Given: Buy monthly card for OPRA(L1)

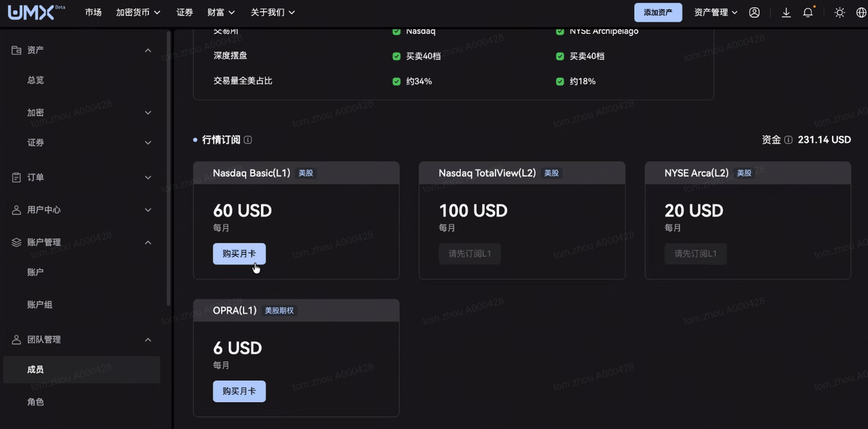Looking at the screenshot, I should pos(239,391).
